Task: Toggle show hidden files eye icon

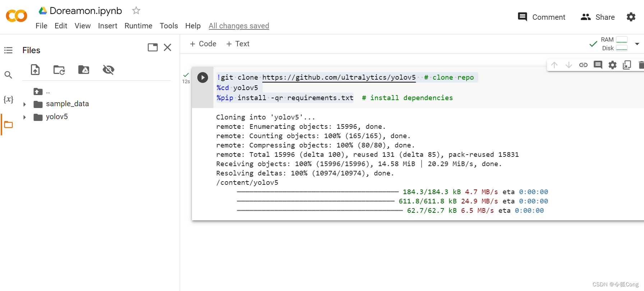Action: point(109,70)
